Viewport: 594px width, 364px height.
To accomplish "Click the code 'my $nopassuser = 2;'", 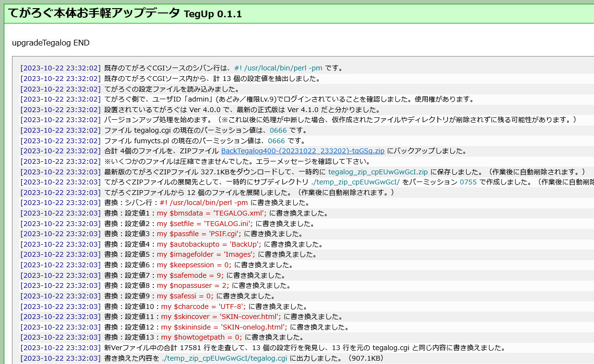I will [x=193, y=285].
